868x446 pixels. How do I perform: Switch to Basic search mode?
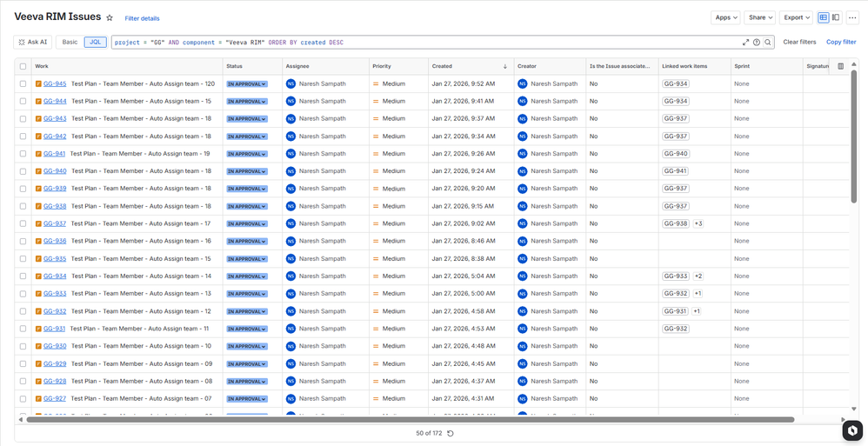(70, 42)
